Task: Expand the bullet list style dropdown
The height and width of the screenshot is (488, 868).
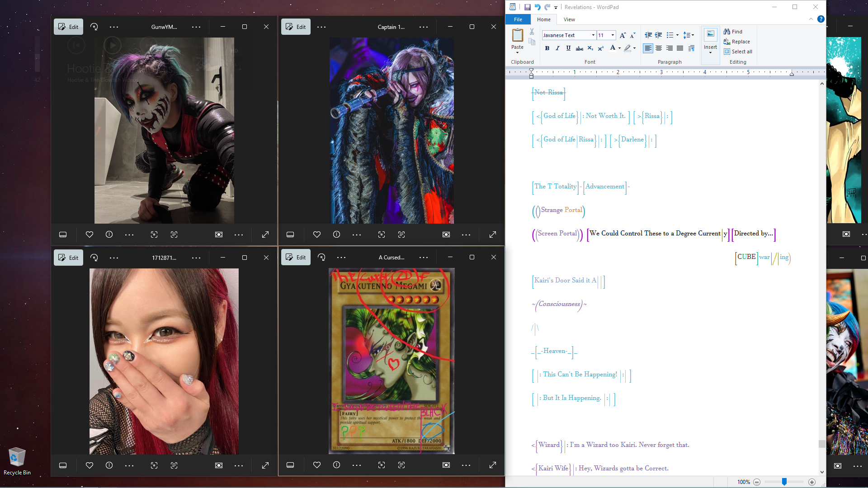Action: click(x=677, y=35)
